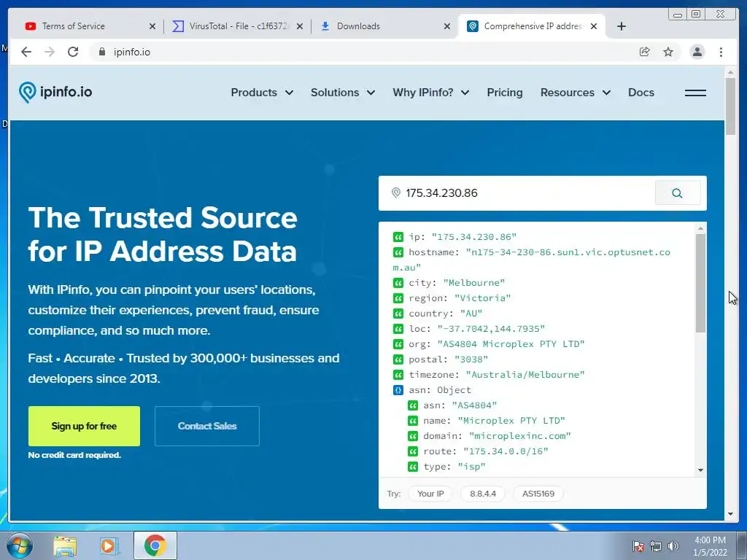Screen dimensions: 747x560
Task: Click the network tray icon
Action: pos(656,546)
